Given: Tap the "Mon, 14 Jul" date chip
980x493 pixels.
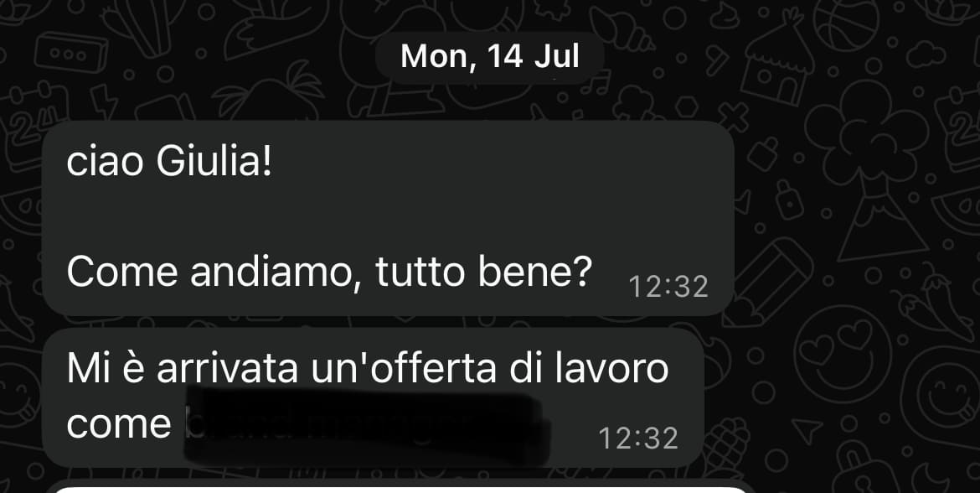Looking at the screenshot, I should (x=490, y=56).
